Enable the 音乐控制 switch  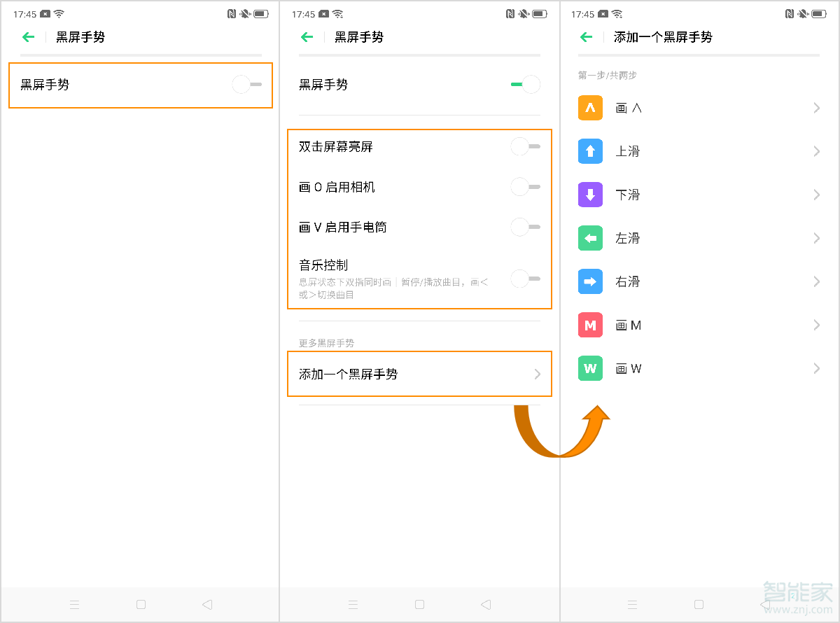[x=525, y=279]
